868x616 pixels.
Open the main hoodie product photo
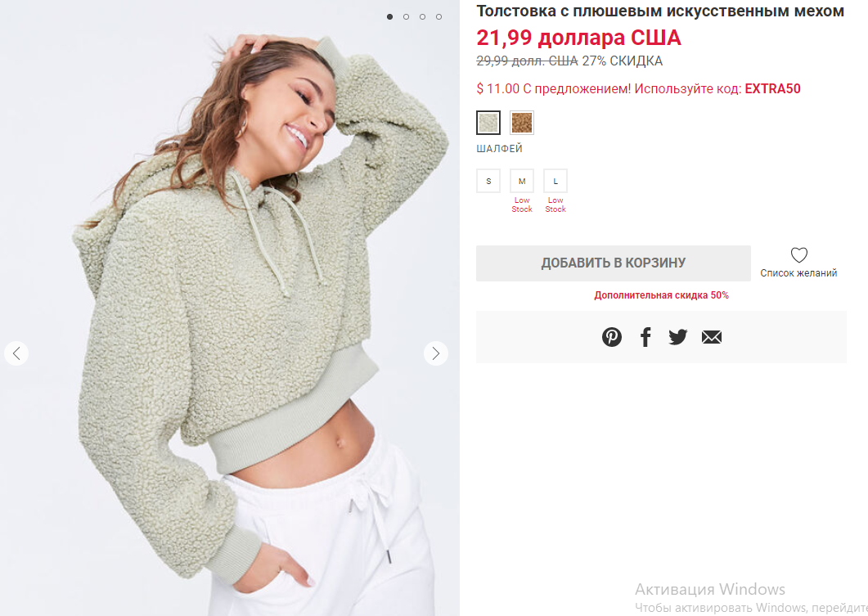[230, 308]
